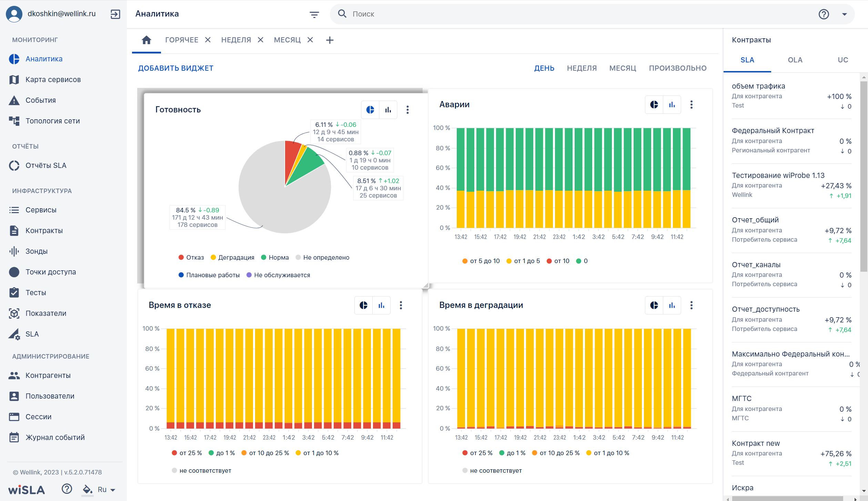Click ДОБАВИТЬ ВИДЖЕТ
This screenshot has height=501, width=868.
tap(176, 68)
